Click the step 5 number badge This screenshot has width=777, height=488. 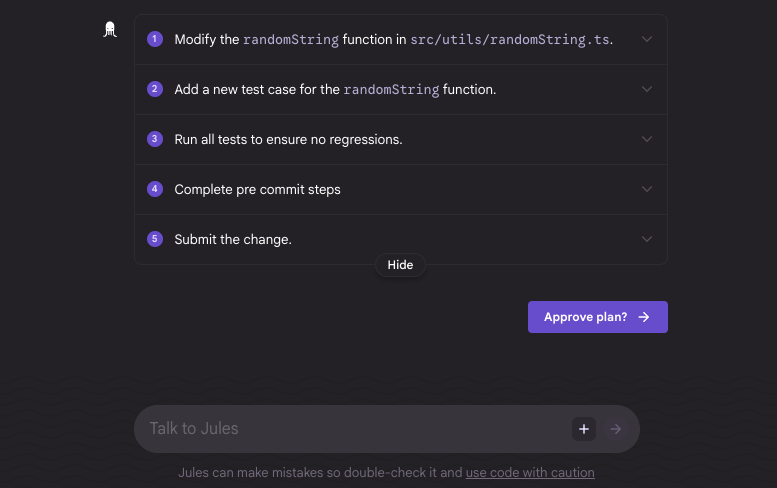155,239
